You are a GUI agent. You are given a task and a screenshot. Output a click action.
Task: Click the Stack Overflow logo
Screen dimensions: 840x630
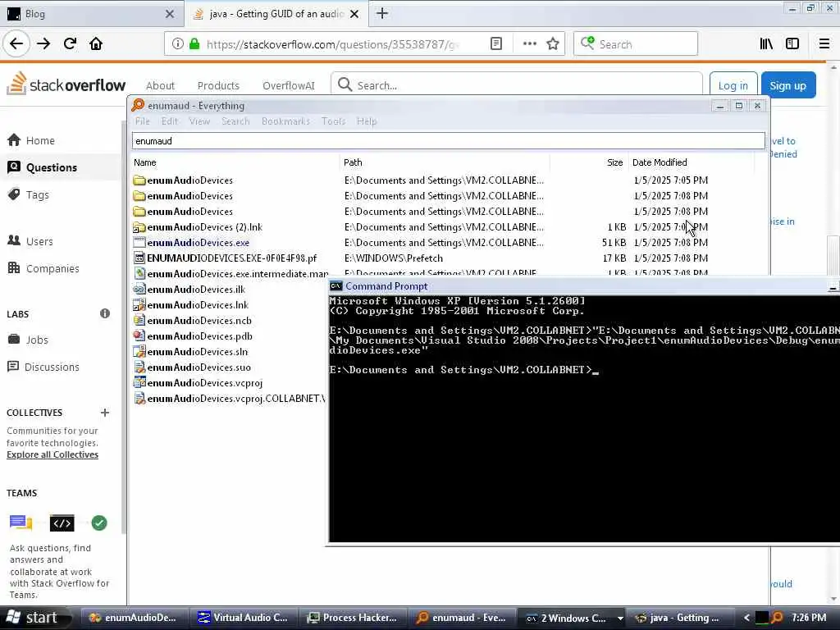point(66,84)
